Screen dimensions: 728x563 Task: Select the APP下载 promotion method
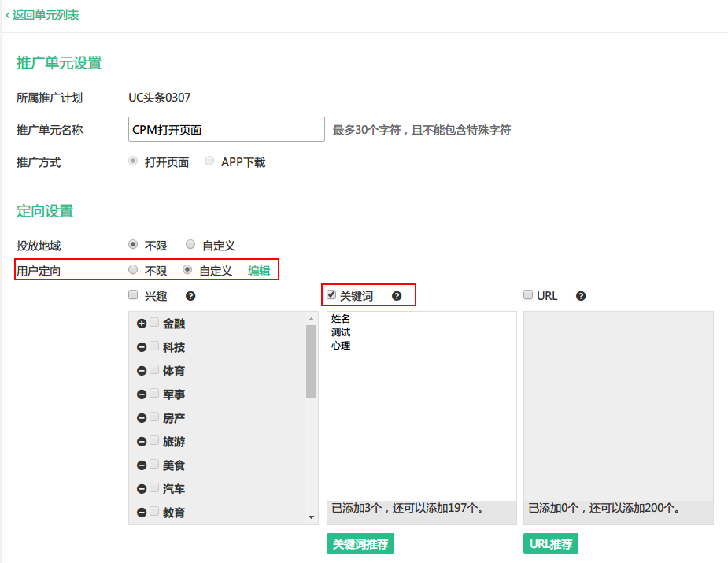click(209, 161)
